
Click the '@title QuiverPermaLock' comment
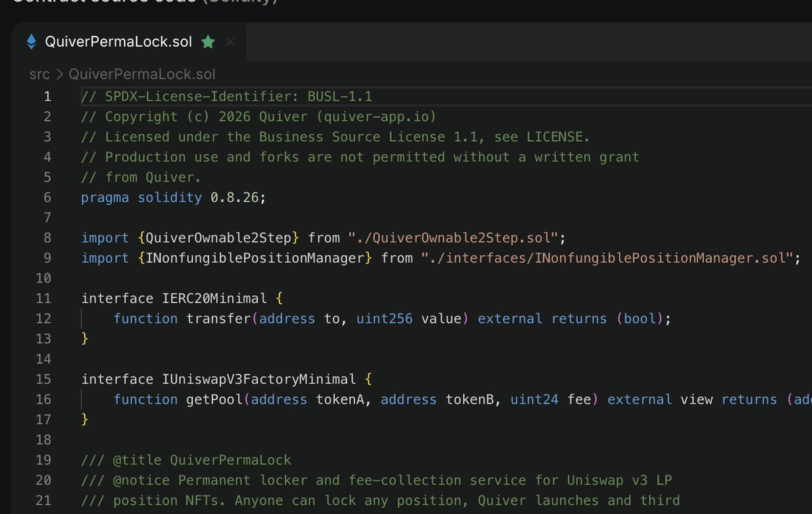(186, 461)
